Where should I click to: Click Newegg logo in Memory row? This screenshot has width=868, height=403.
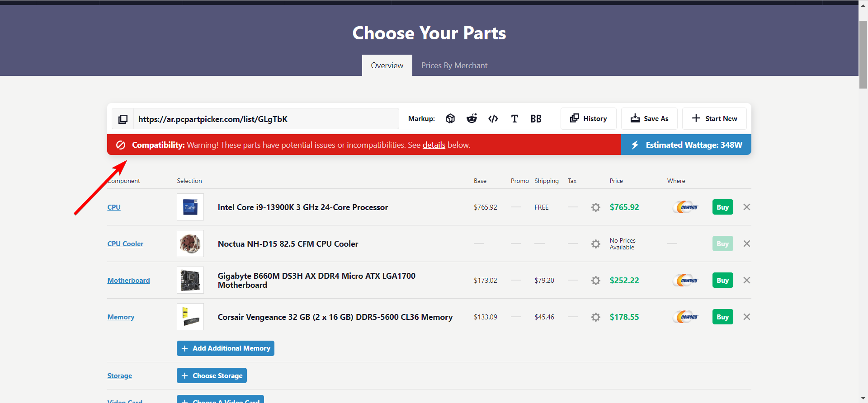(686, 317)
